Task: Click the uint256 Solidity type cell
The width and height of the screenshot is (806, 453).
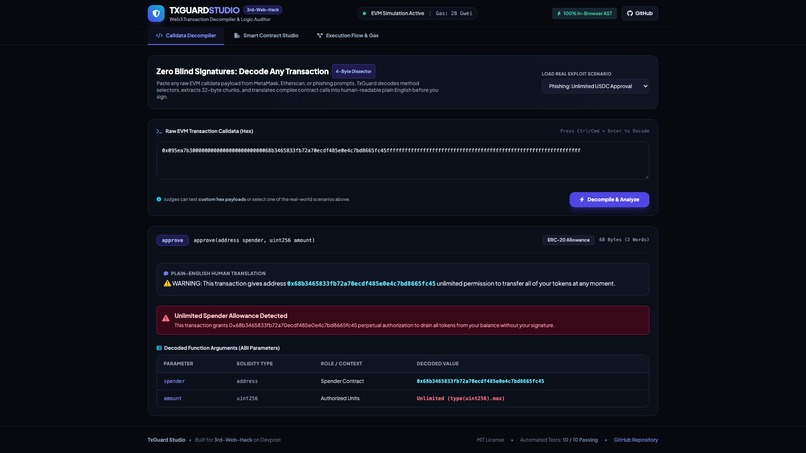Action: [x=247, y=398]
